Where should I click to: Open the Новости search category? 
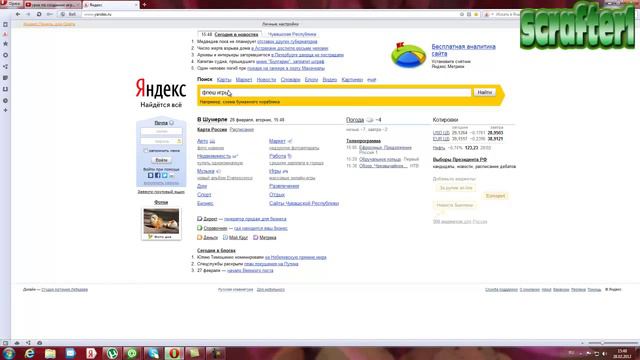coord(266,80)
